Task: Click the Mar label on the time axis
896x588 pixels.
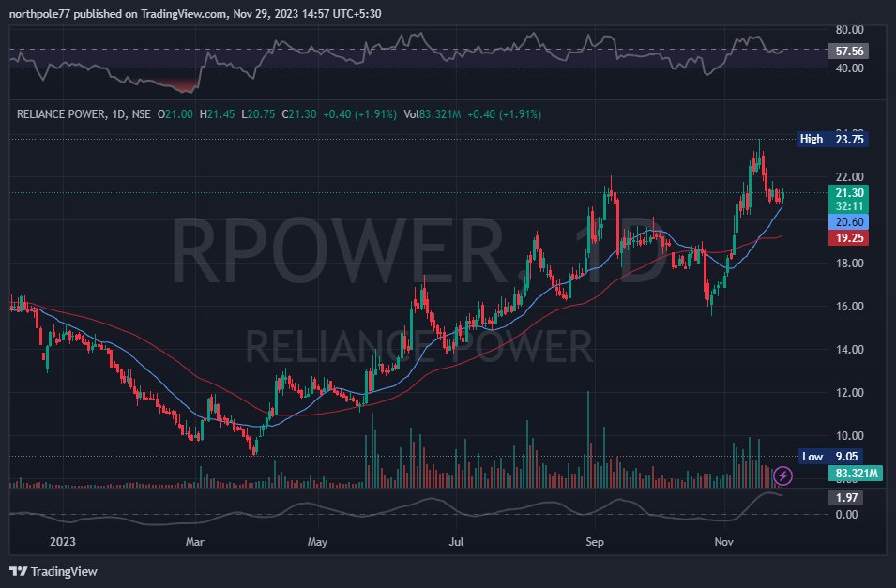Action: (194, 541)
